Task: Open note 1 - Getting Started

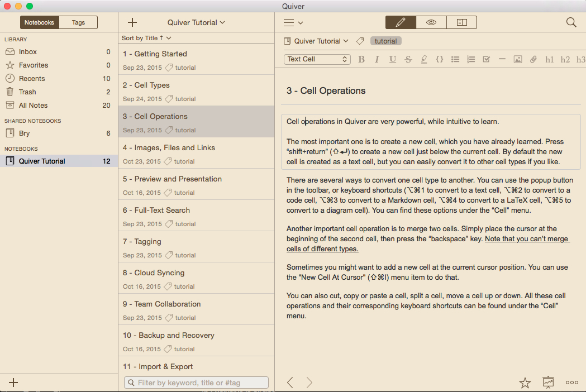Action: 196,59
